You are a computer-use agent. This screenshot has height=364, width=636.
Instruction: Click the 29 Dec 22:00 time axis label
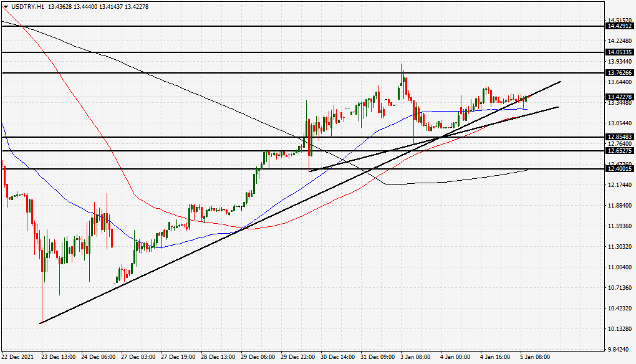point(298,357)
